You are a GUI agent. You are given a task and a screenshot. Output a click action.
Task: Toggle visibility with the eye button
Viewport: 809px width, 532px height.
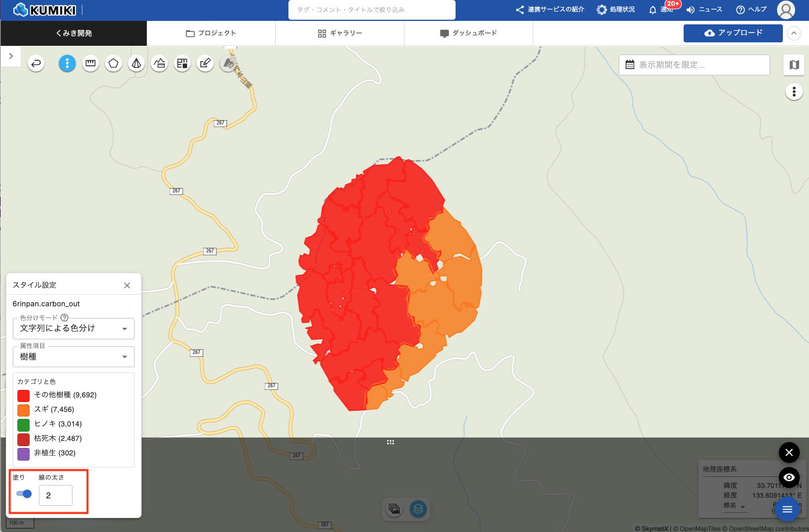pos(789,477)
